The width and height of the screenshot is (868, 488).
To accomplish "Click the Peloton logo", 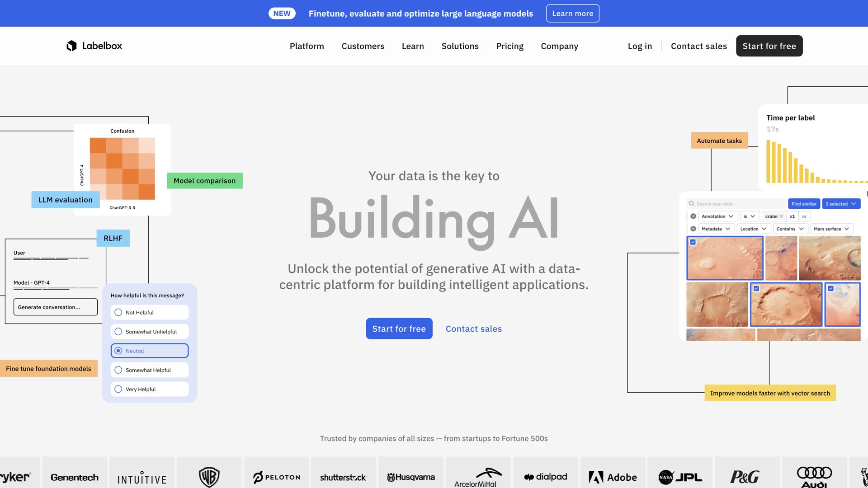I will coord(276,477).
